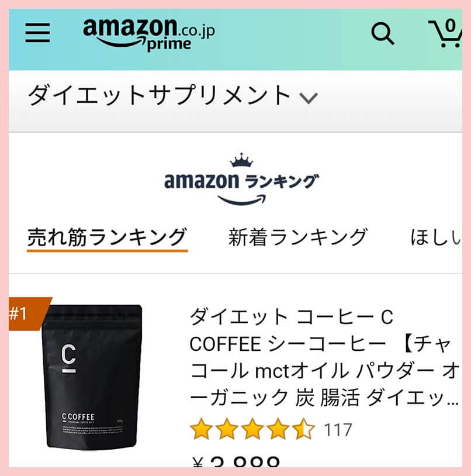This screenshot has width=471, height=476.
Task: Switch to the 新着ランキング tab
Action: click(x=298, y=237)
